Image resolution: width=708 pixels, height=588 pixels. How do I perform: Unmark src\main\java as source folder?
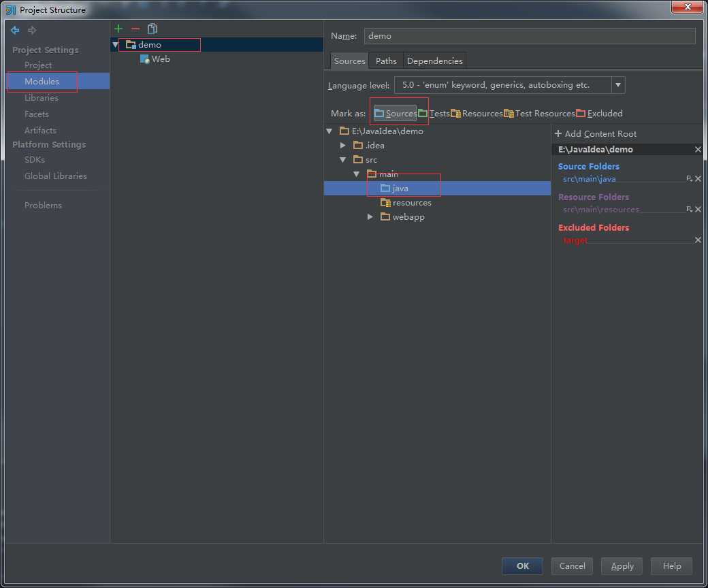tap(698, 179)
